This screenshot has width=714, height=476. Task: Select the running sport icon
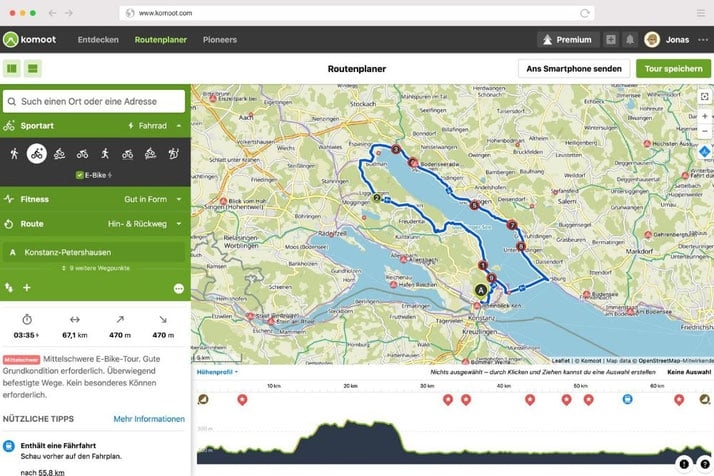click(105, 154)
